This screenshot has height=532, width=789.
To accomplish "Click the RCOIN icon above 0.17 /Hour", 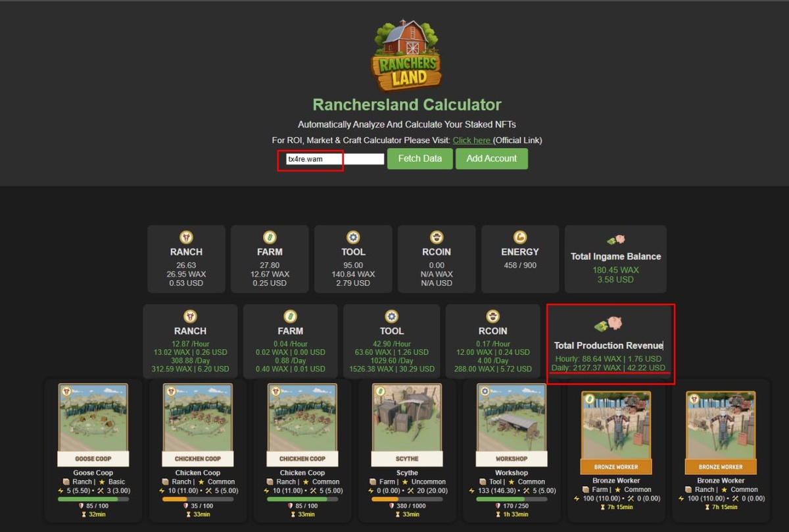I will (x=492, y=316).
